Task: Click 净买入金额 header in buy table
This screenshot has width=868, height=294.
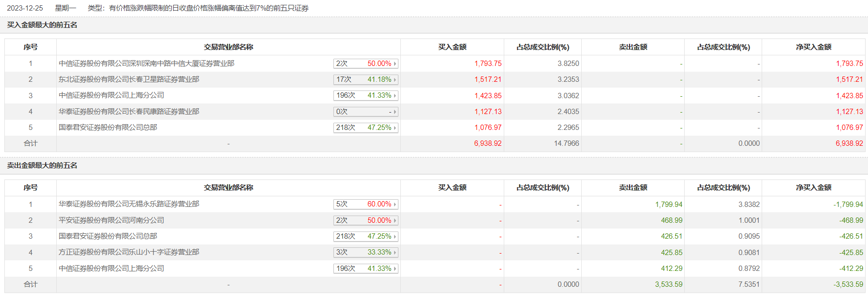Action: point(814,47)
